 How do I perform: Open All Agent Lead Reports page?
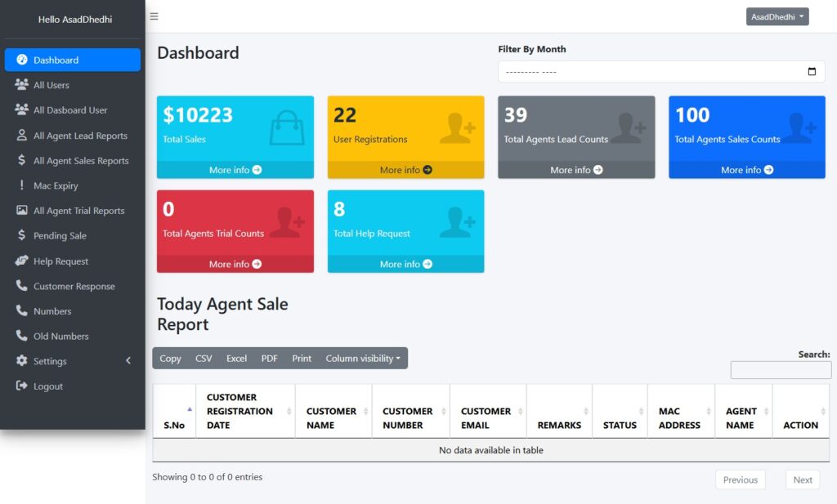(x=80, y=136)
